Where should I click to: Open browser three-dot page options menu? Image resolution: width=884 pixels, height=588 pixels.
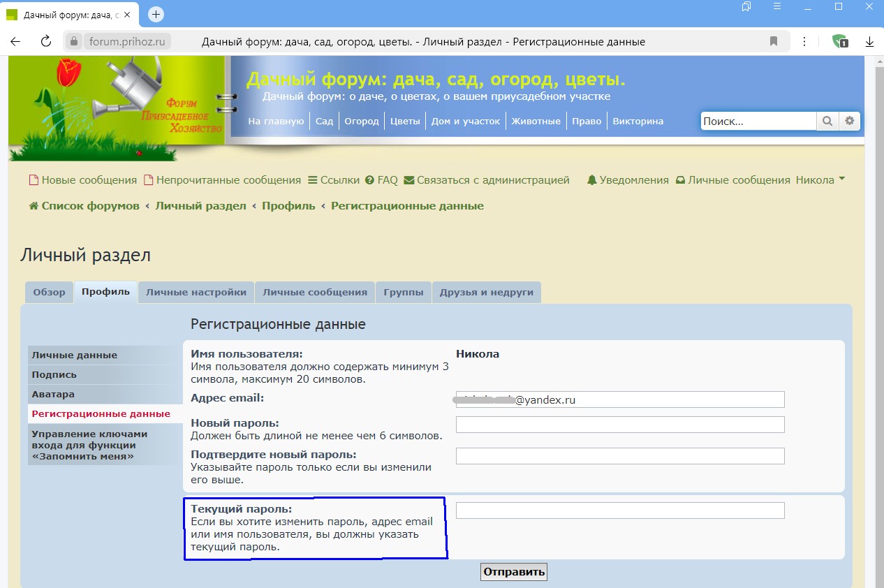pos(804,41)
